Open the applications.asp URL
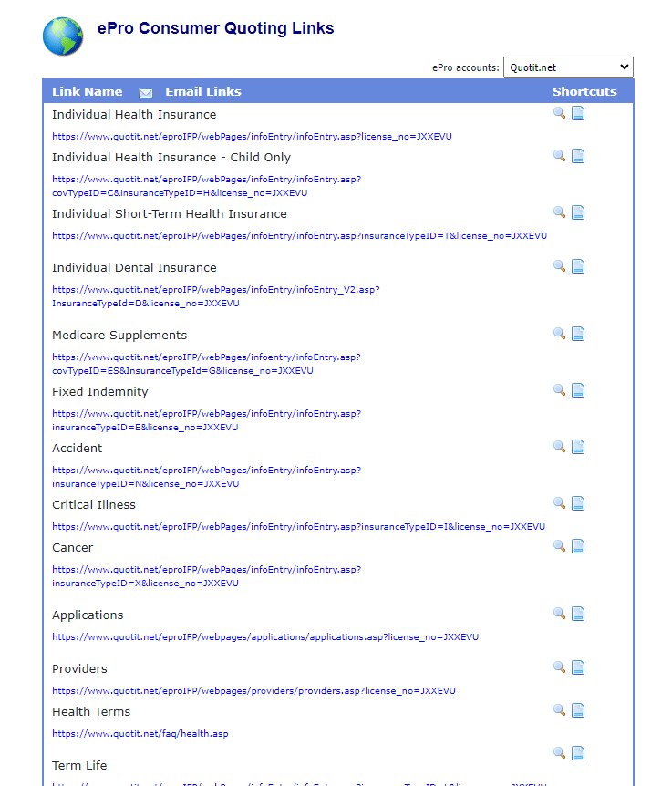The height and width of the screenshot is (786, 672). (265, 637)
